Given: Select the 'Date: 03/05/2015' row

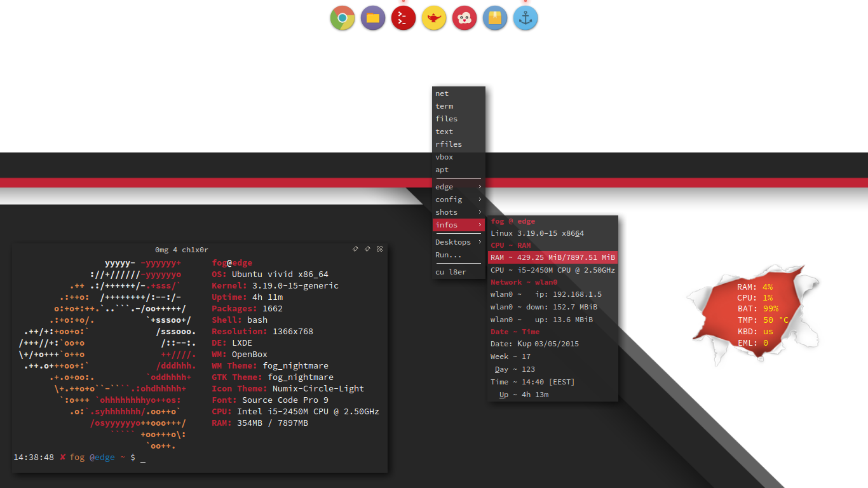Looking at the screenshot, I should (553, 344).
